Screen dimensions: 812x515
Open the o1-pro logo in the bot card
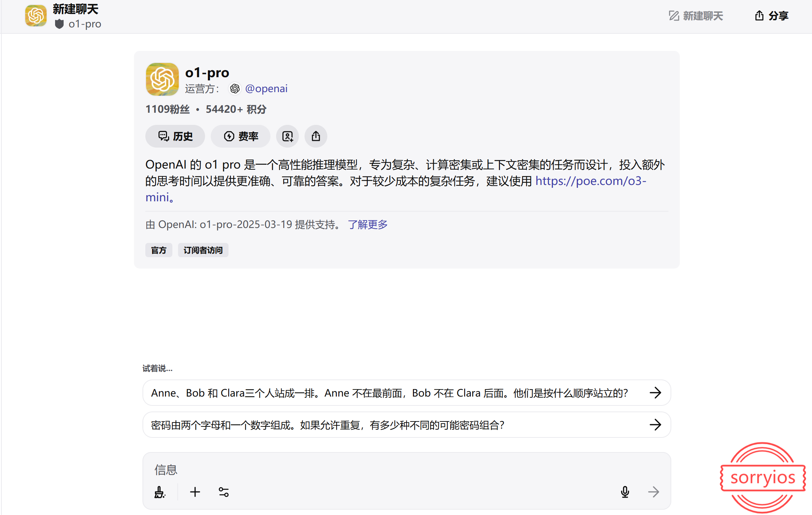tap(162, 79)
